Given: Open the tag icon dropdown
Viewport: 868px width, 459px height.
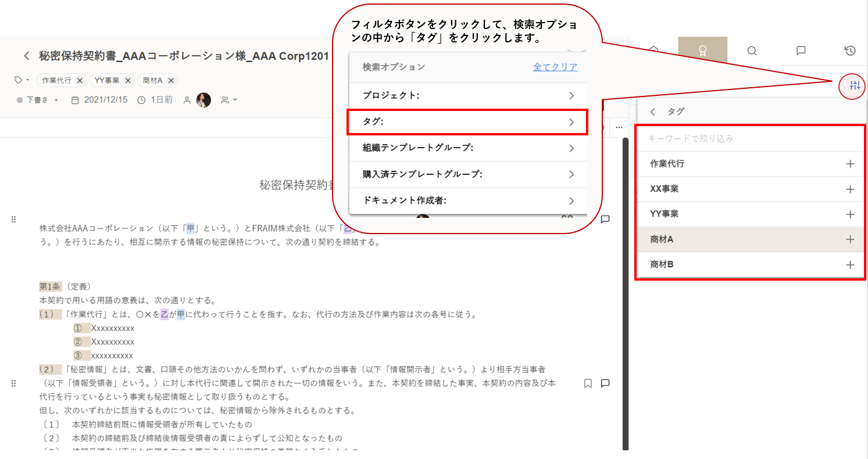Looking at the screenshot, I should click(x=22, y=80).
